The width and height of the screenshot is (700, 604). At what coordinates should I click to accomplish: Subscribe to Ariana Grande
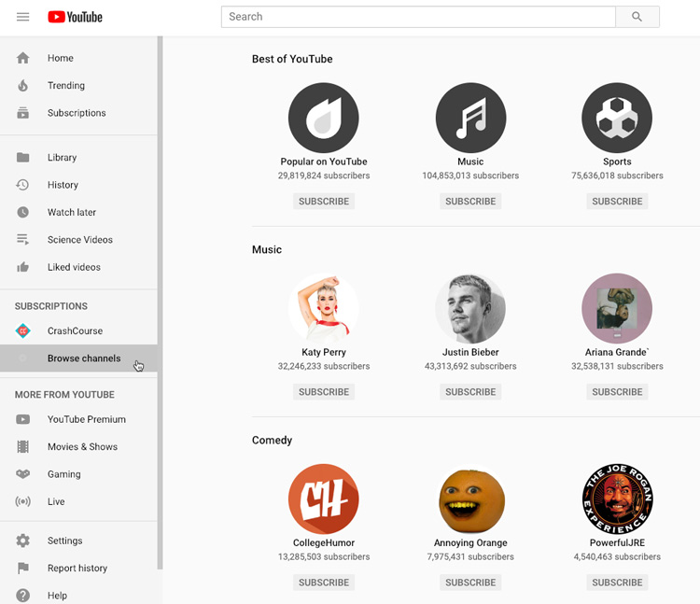tap(617, 392)
